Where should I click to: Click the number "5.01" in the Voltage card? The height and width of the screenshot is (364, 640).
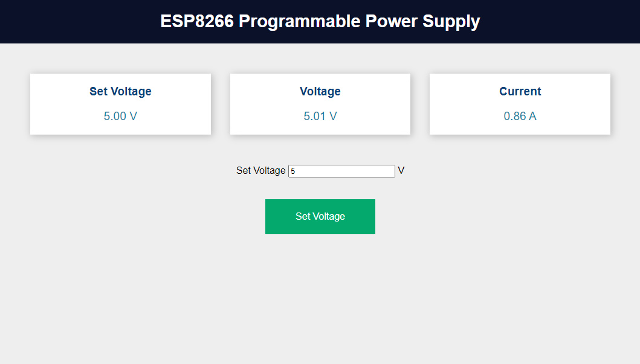coord(314,117)
